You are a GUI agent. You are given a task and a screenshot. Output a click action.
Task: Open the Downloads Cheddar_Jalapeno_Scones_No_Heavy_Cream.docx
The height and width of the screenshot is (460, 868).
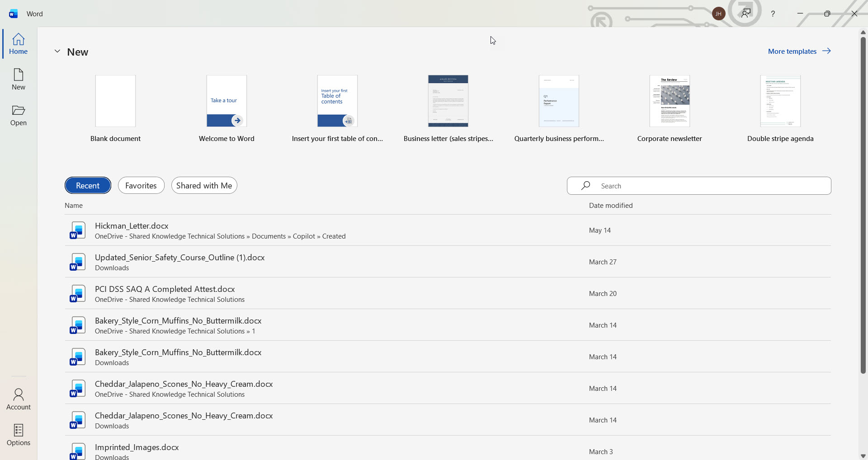448,420
